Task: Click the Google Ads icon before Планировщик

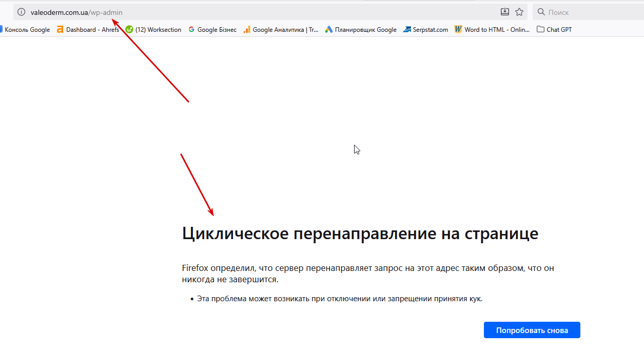Action: (329, 30)
